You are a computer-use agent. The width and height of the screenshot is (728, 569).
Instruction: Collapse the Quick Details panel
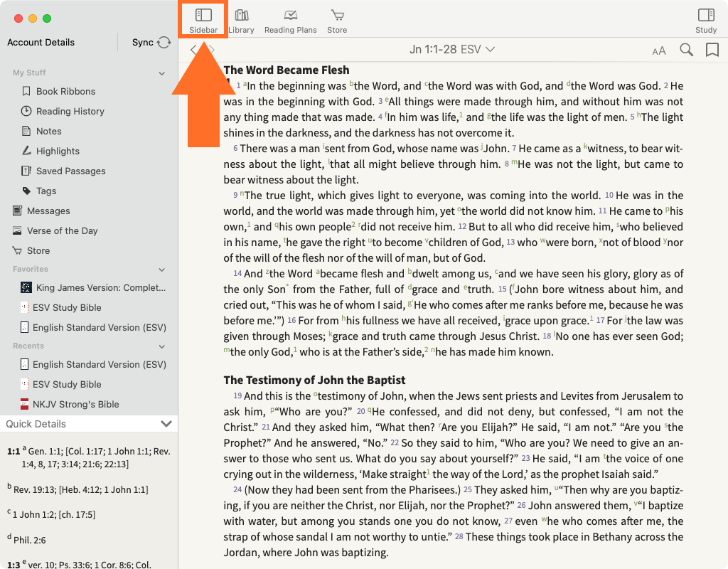coord(166,424)
